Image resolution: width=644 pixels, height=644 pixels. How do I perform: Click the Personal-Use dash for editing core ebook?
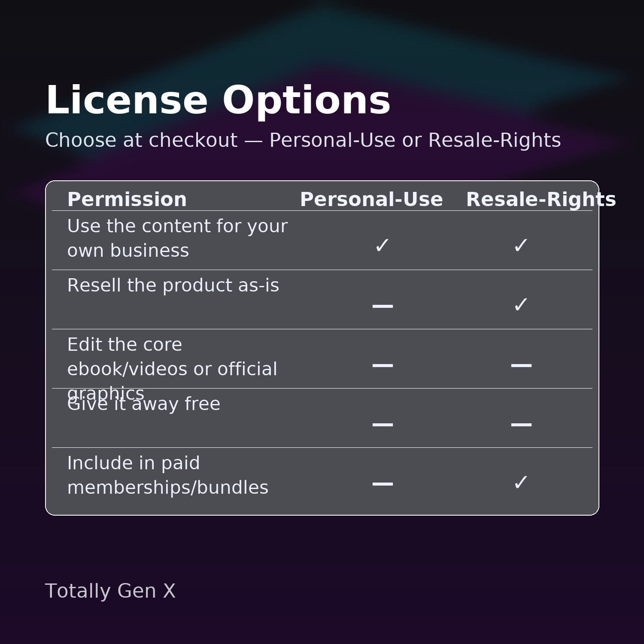(382, 365)
